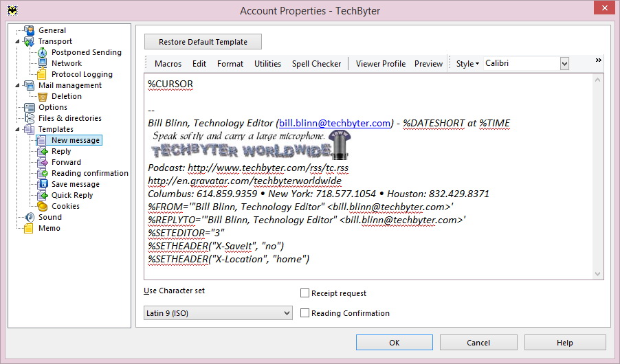
Task: Click the Transport tree icon
Action: (x=29, y=41)
